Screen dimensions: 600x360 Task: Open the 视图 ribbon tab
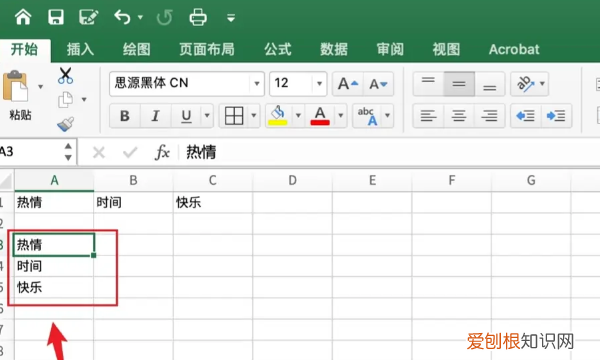point(446,50)
